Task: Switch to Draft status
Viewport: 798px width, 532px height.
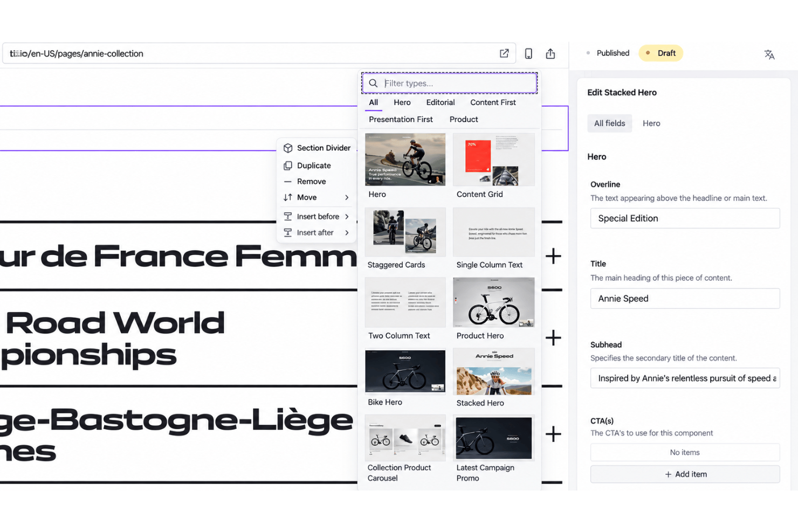Action: pyautogui.click(x=661, y=53)
